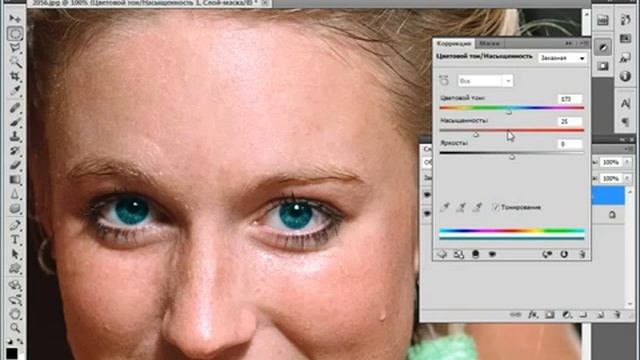
Task: Select the Polygonal Lasso tool
Action: (x=15, y=48)
